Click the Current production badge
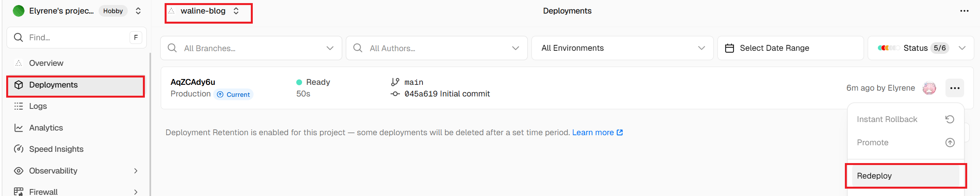Viewport: 980px width, 196px height. point(233,95)
